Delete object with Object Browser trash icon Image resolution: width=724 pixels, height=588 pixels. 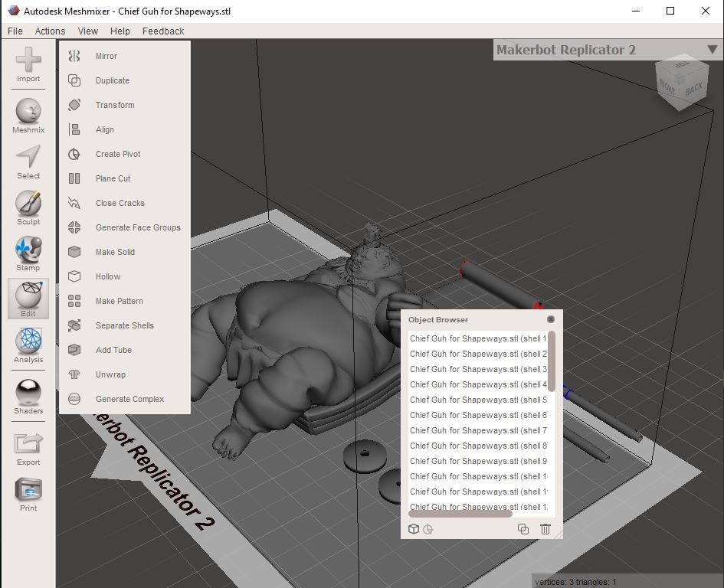pyautogui.click(x=545, y=529)
